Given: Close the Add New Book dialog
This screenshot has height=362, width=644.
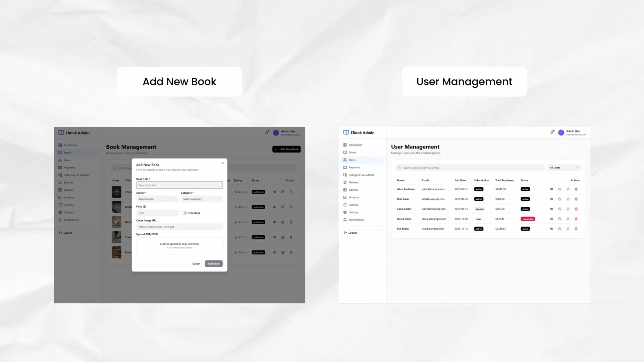Looking at the screenshot, I should coord(222,163).
